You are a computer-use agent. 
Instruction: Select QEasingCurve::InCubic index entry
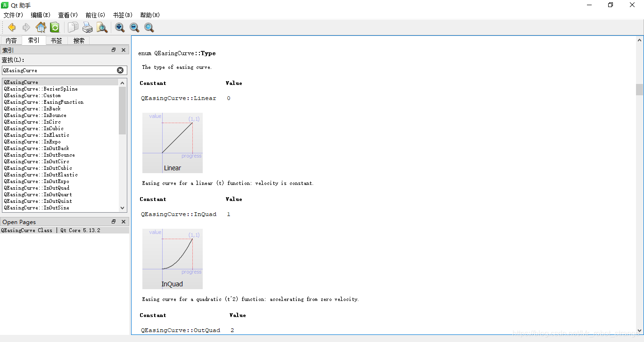61,128
